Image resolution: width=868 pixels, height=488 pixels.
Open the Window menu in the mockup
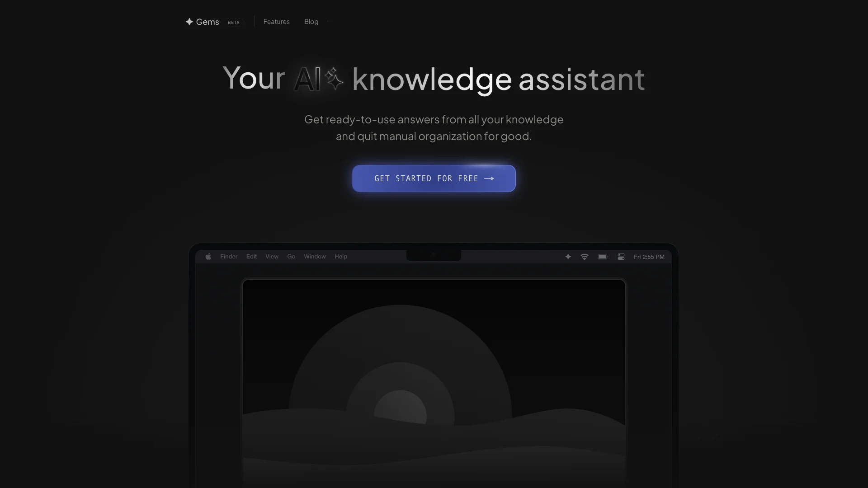coord(315,257)
